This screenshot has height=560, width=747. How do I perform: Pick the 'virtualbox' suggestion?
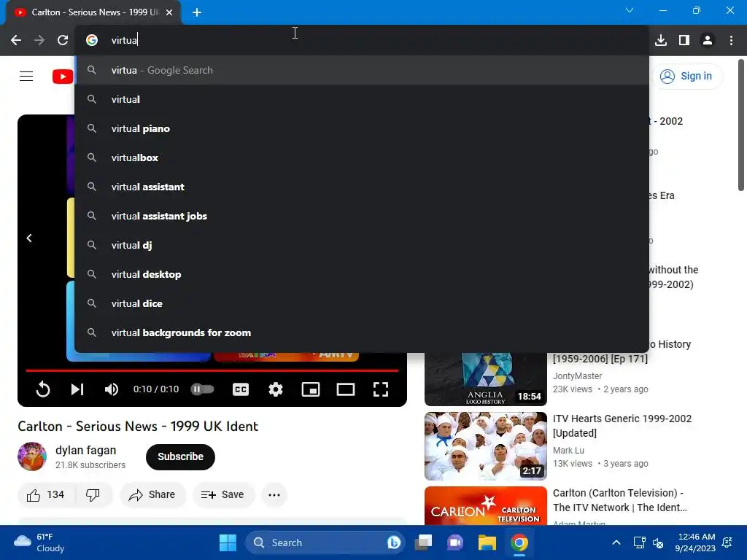tap(362, 157)
